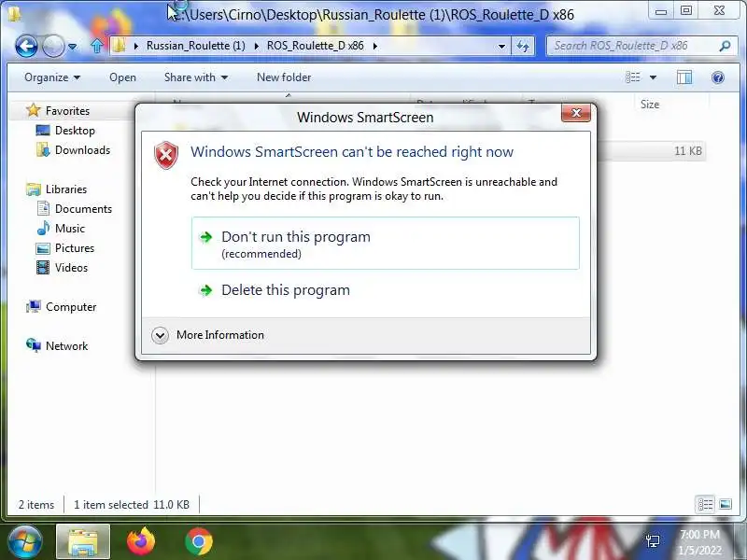Click the search magnifier icon

725,46
